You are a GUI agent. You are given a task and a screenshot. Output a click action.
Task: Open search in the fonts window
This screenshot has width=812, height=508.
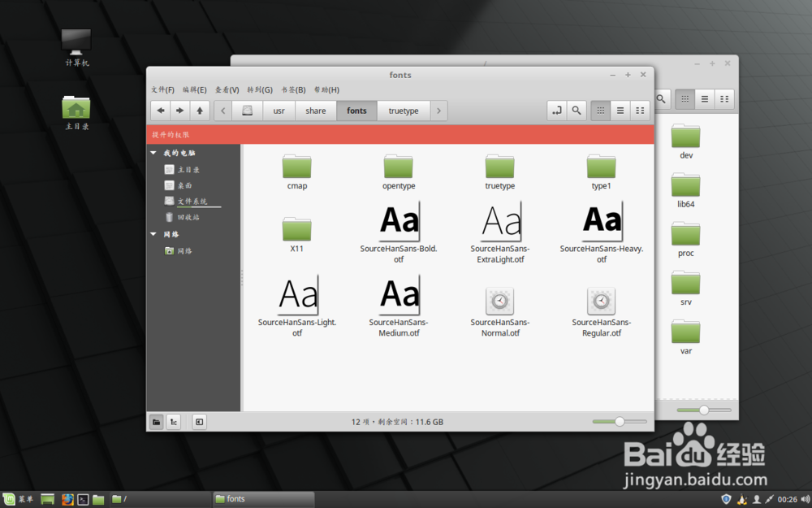pos(577,111)
